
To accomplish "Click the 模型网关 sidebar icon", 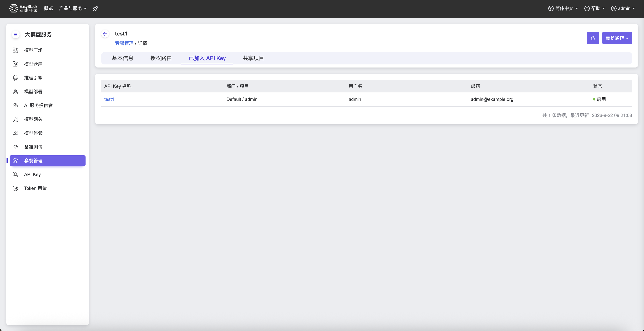I will pos(15,119).
